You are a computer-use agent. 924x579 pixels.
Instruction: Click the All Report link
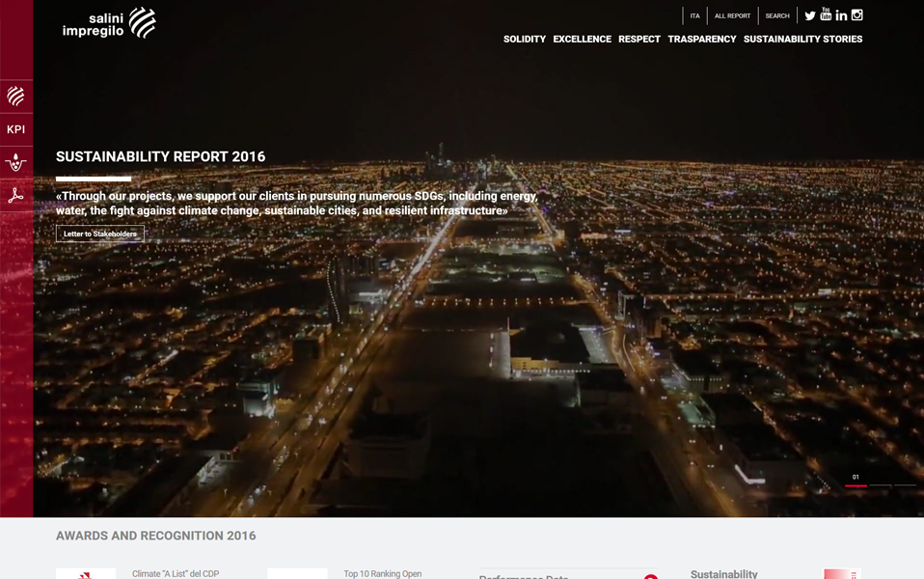tap(732, 16)
